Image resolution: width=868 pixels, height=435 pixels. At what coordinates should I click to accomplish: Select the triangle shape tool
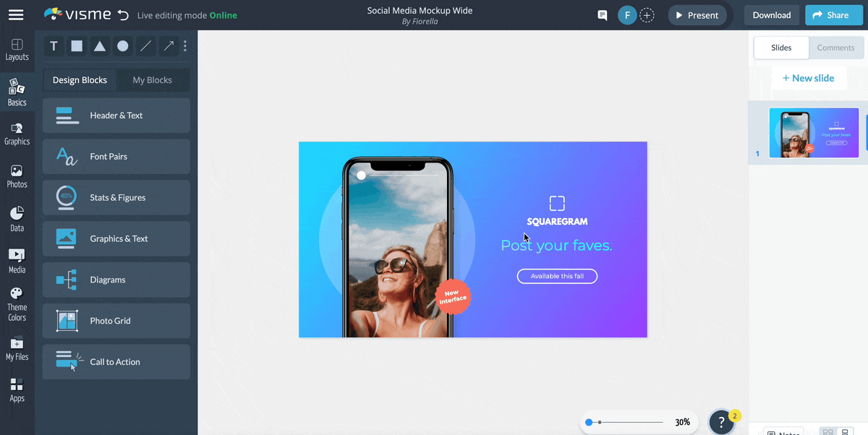tap(100, 46)
